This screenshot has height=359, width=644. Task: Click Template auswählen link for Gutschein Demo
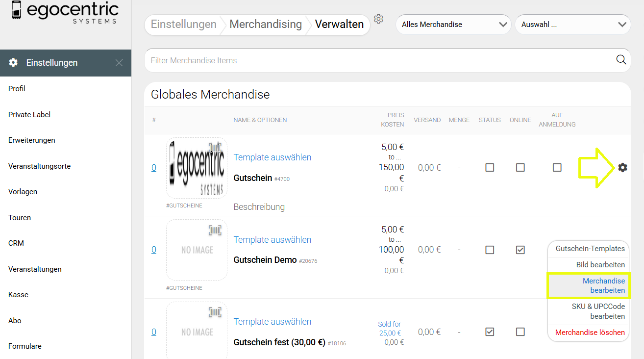272,240
